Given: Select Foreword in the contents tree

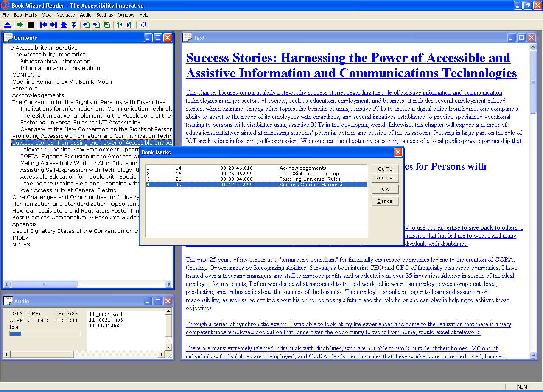Looking at the screenshot, I should [25, 89].
